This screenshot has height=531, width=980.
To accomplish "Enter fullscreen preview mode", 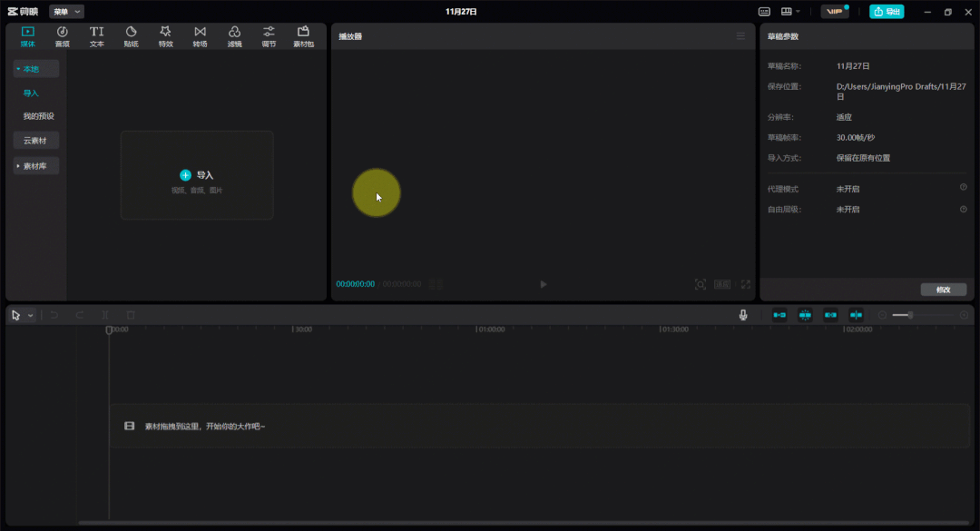I will point(746,285).
